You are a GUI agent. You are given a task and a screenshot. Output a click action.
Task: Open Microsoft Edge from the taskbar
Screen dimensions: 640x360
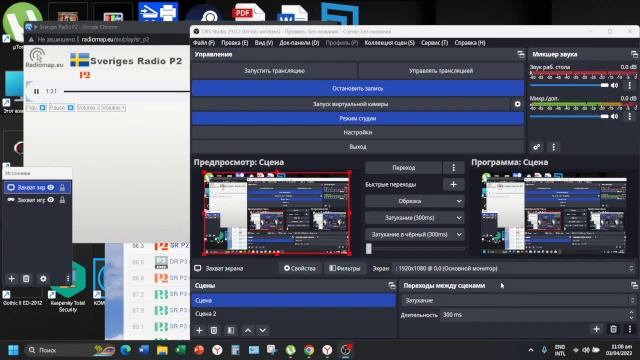[x=126, y=350]
